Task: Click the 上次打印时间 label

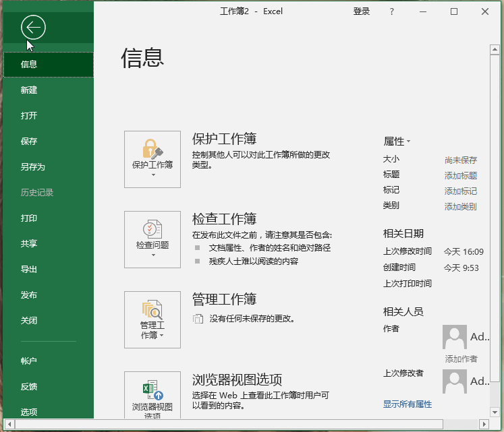Action: (408, 283)
